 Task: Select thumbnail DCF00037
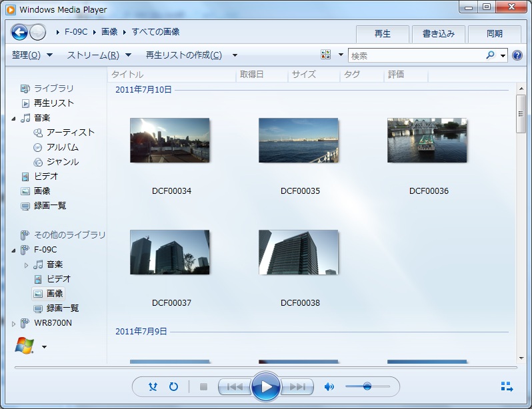pyautogui.click(x=170, y=252)
